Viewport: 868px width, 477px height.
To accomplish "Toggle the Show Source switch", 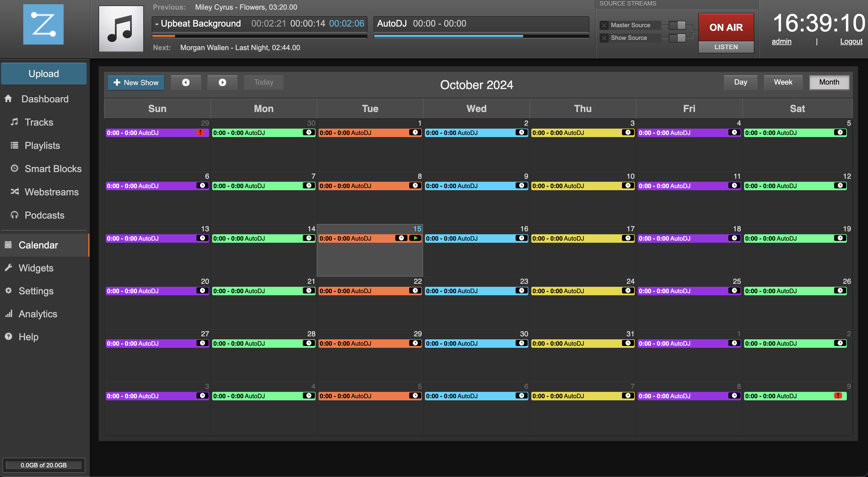I will pyautogui.click(x=677, y=38).
